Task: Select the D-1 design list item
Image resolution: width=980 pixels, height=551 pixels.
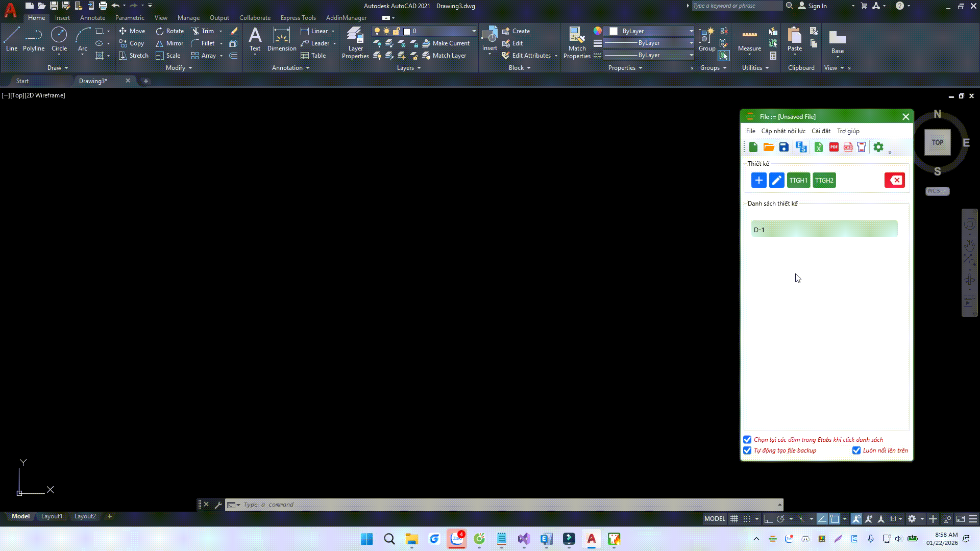Action: [824, 230]
